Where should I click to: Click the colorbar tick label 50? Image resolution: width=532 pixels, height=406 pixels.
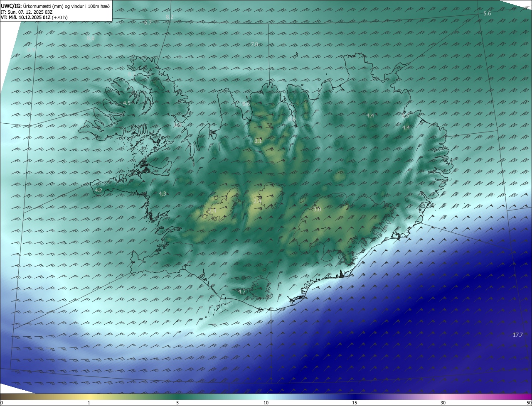tap(529, 403)
